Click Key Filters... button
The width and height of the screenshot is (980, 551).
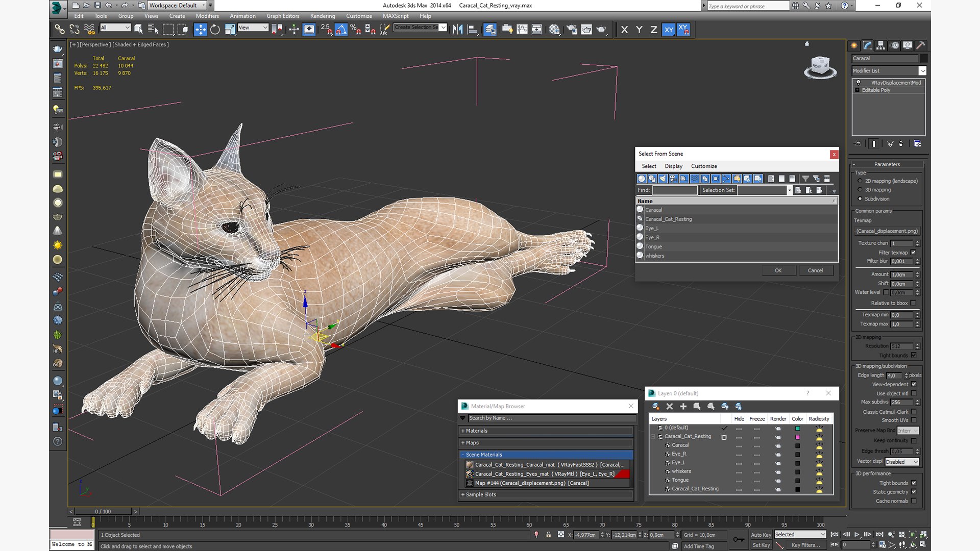pyautogui.click(x=805, y=545)
